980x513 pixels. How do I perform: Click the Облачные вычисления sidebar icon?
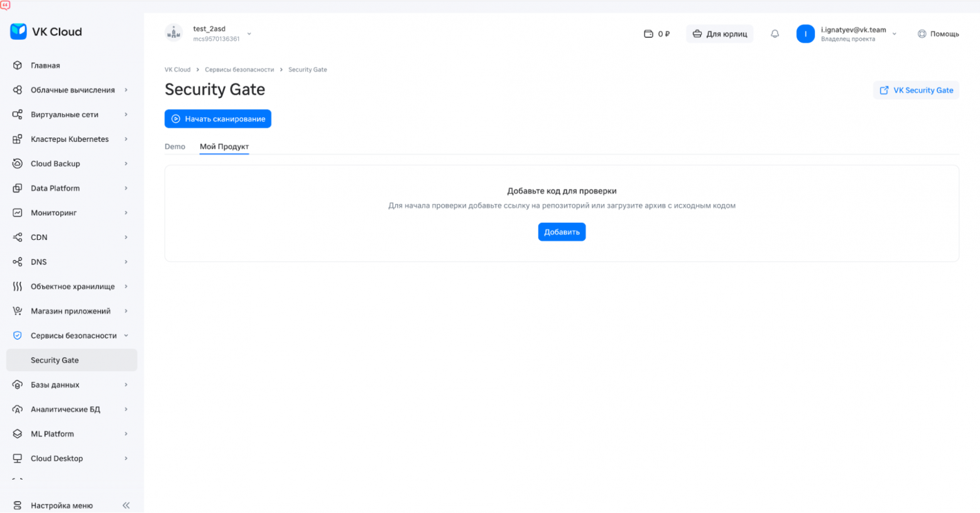point(18,90)
